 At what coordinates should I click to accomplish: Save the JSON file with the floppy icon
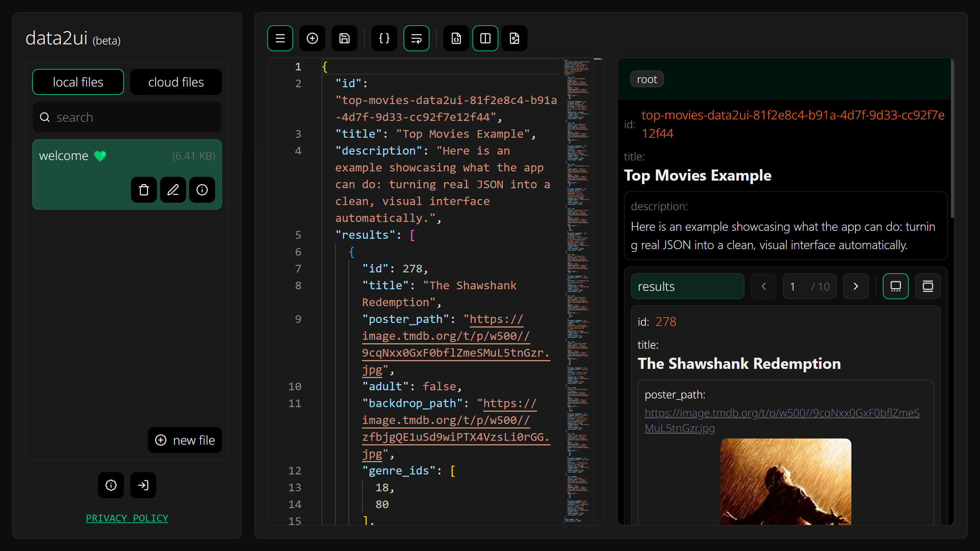pyautogui.click(x=344, y=38)
